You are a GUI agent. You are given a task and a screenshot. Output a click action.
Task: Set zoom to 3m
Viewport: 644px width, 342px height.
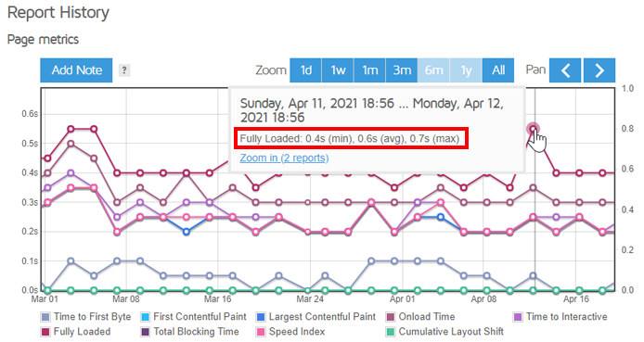click(x=402, y=70)
